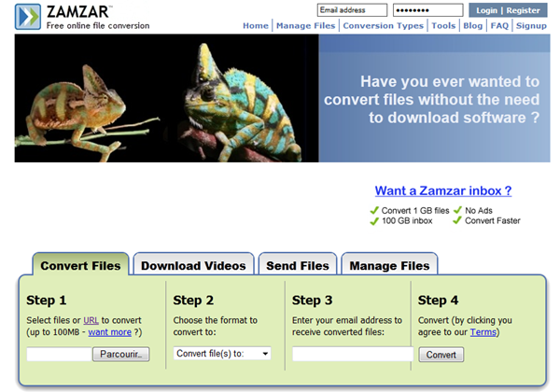The image size is (560, 392).
Task: Click the 'Convert 1 GB files' checkmark icon
Action: point(374,211)
